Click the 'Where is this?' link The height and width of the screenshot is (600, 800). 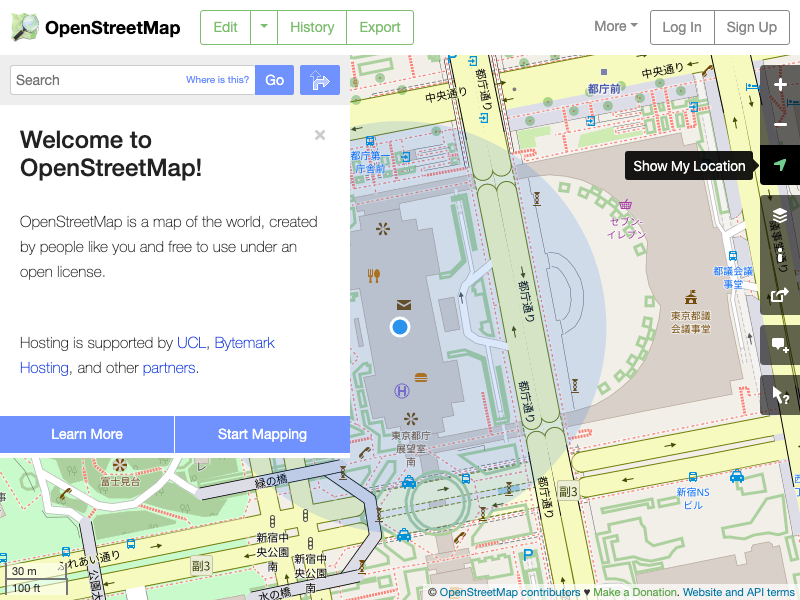click(x=217, y=80)
